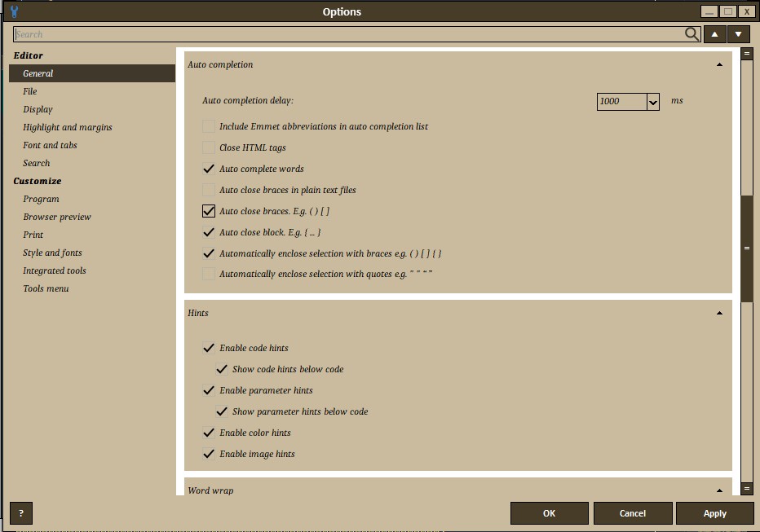The height and width of the screenshot is (532, 760).
Task: Collapse the Hints section
Action: (x=719, y=313)
